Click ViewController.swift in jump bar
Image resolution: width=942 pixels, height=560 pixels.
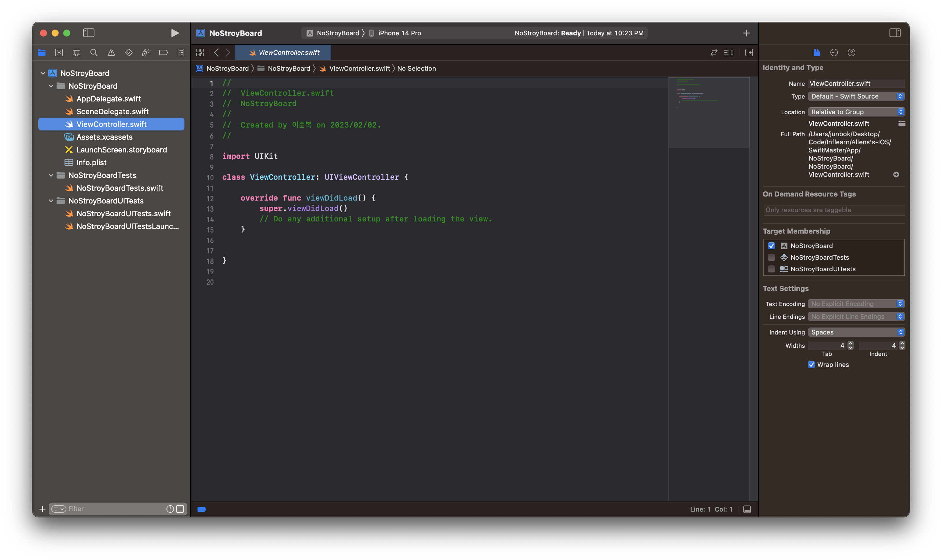355,68
